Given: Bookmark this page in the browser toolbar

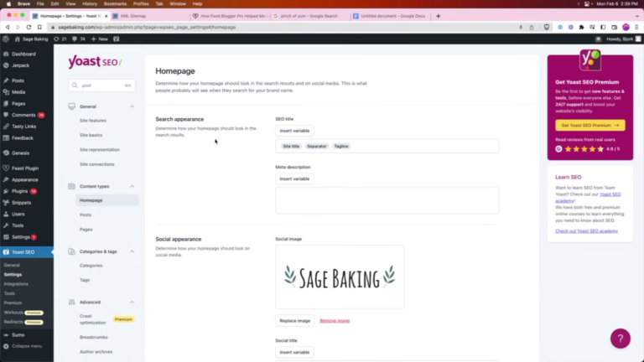Looking at the screenshot, I should click(x=39, y=27).
